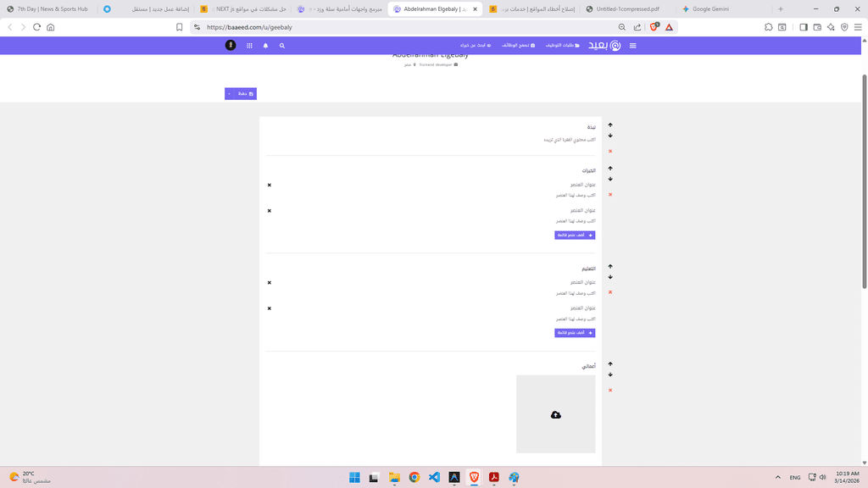Screen dimensions: 868x488
Task: Open Windows Start menu
Action: pyautogui.click(x=354, y=478)
